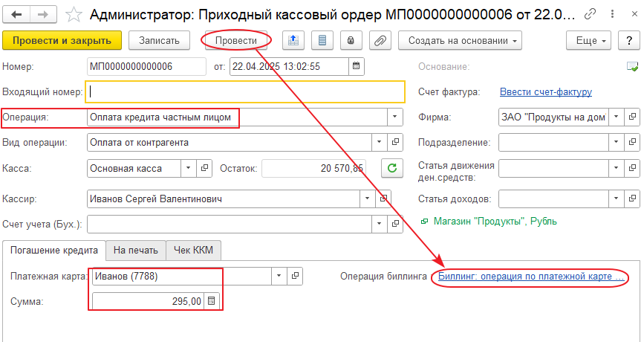Click into the Входящий номер input field

tap(245, 92)
